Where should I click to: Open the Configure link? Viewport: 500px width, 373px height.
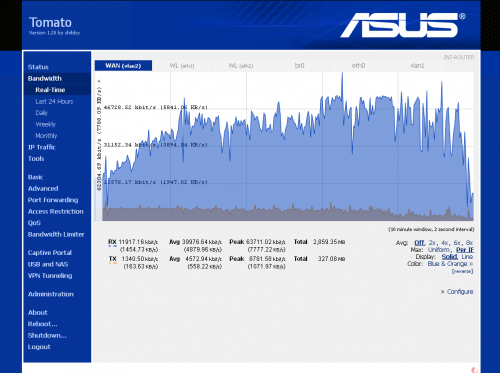pos(460,291)
